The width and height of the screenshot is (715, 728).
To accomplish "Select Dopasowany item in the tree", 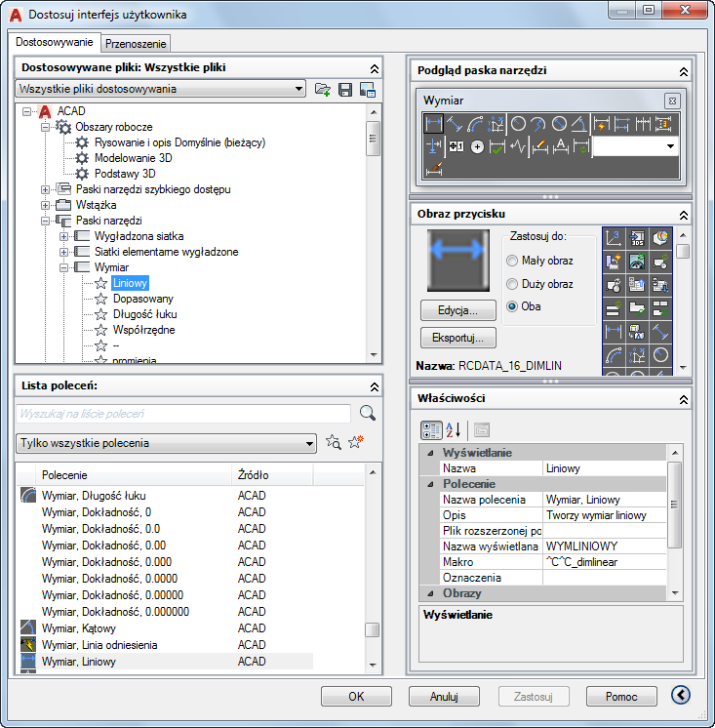I will [143, 299].
